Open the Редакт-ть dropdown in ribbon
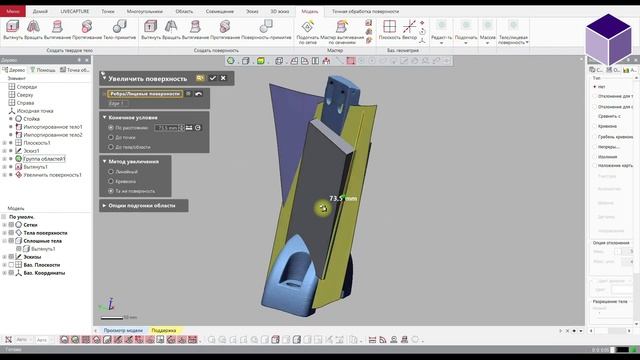Viewport: 640px width, 360px height. [441, 32]
